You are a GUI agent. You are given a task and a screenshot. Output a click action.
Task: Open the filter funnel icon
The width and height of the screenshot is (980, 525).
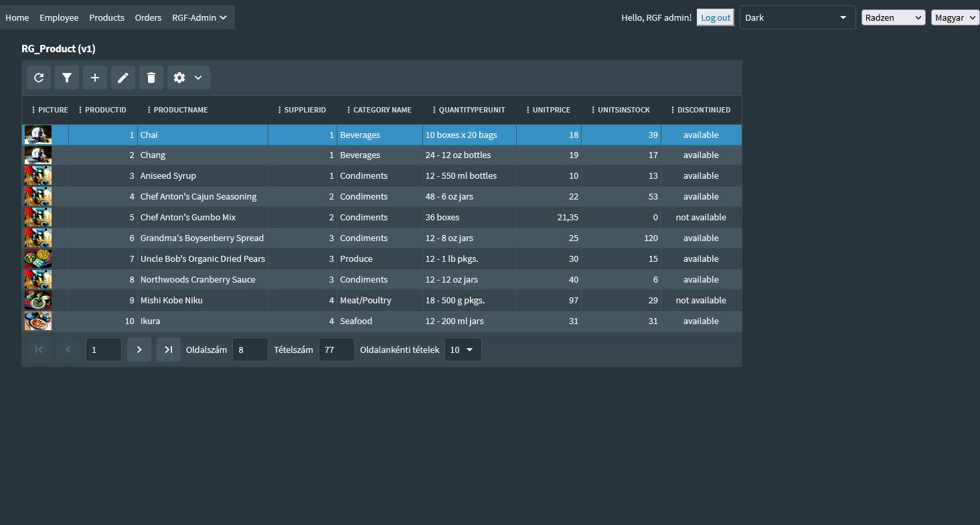click(67, 78)
